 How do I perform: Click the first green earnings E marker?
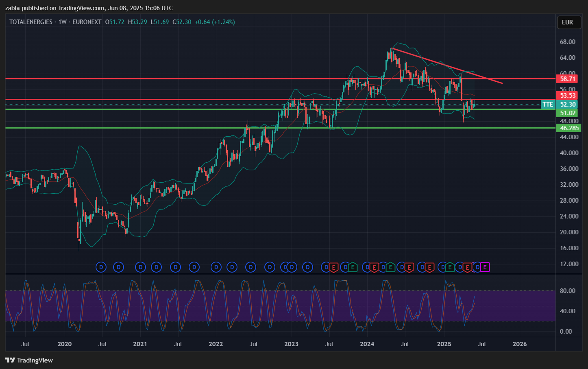point(353,267)
